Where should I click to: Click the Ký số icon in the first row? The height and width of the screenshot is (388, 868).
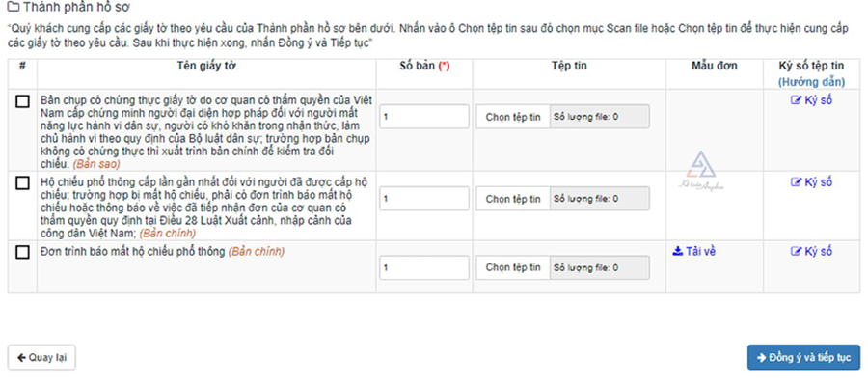pyautogui.click(x=796, y=99)
